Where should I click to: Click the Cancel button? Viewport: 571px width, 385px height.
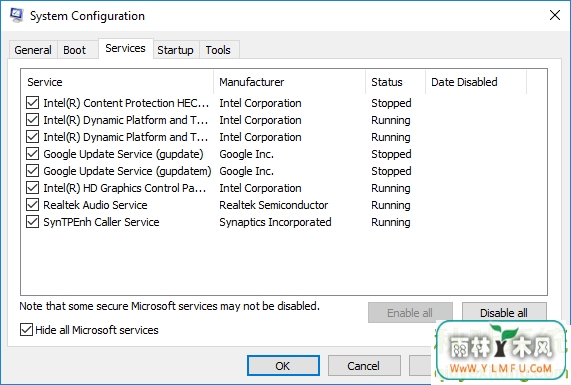[x=364, y=366]
